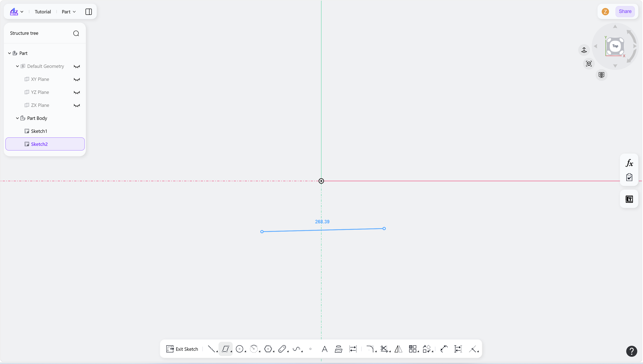Select the Arc sketch tool

254,349
